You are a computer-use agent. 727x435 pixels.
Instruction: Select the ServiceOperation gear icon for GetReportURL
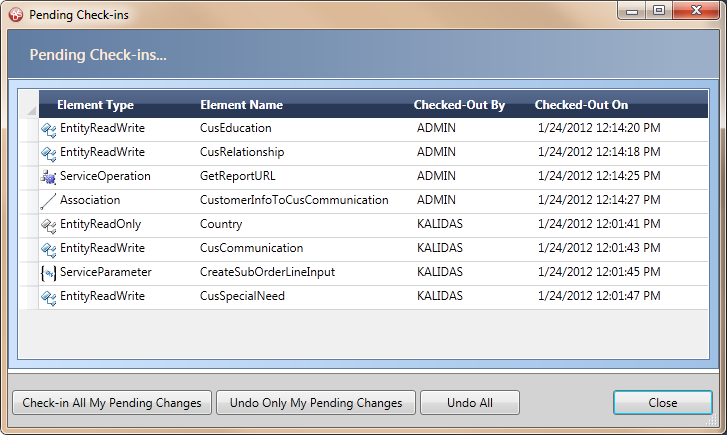[48, 177]
